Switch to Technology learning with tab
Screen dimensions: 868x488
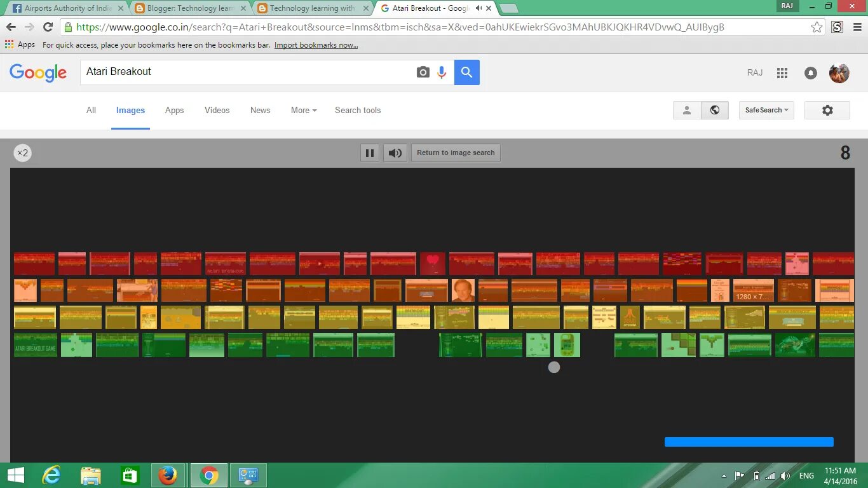tap(313, 8)
